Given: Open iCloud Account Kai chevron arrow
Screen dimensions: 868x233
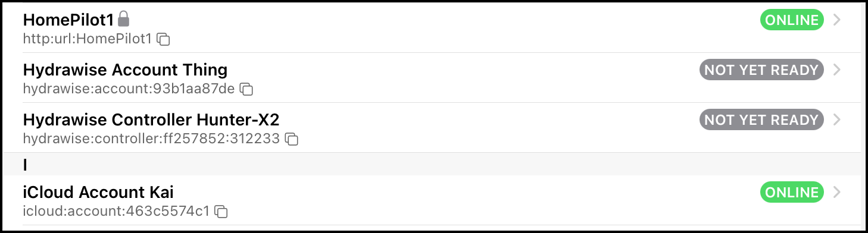Looking at the screenshot, I should [837, 192].
